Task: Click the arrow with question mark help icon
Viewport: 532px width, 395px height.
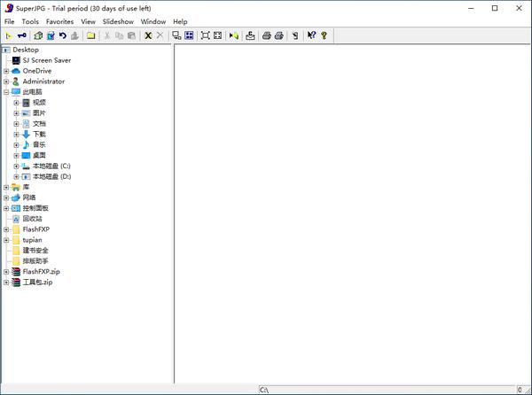Action: [311, 35]
